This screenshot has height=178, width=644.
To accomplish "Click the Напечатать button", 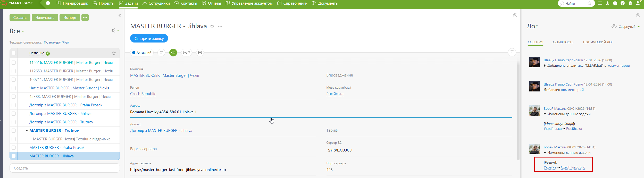I will click(x=45, y=18).
